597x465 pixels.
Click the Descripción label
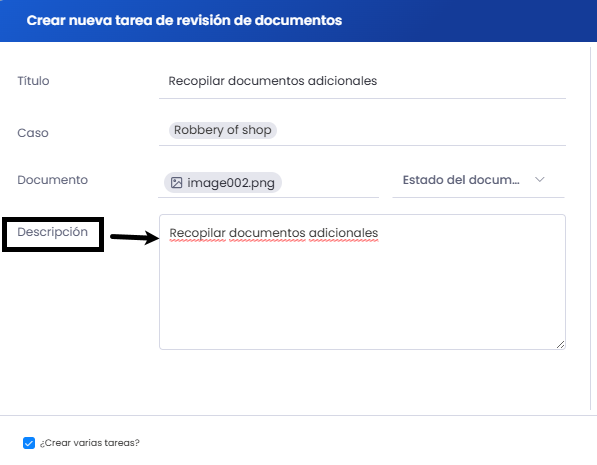pos(53,232)
